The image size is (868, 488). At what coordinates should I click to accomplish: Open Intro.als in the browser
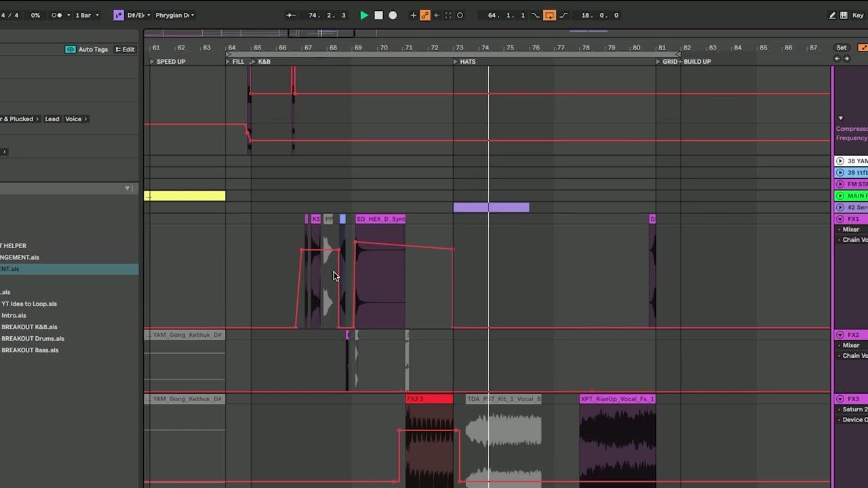coord(14,315)
